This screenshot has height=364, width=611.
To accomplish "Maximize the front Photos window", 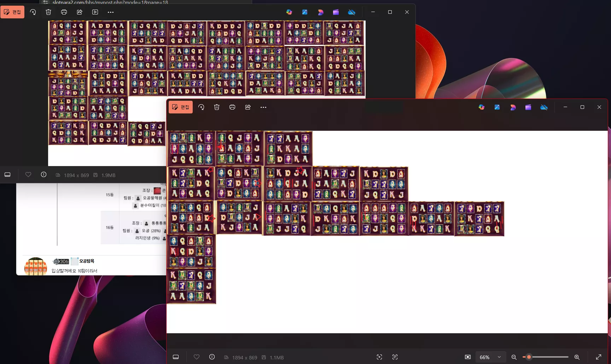I will (x=582, y=107).
